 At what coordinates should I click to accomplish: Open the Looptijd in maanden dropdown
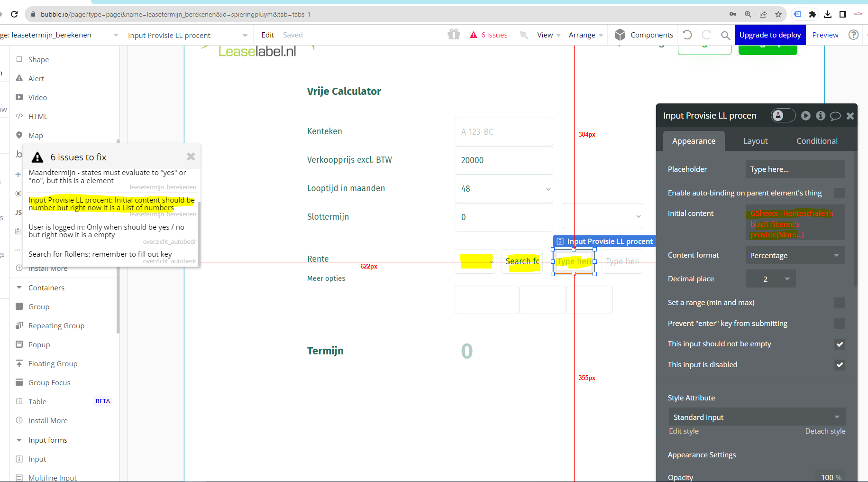pyautogui.click(x=503, y=189)
